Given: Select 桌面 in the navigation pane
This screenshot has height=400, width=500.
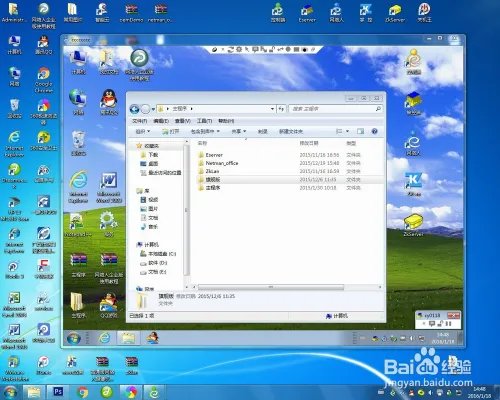Looking at the screenshot, I should pyautogui.click(x=149, y=164).
